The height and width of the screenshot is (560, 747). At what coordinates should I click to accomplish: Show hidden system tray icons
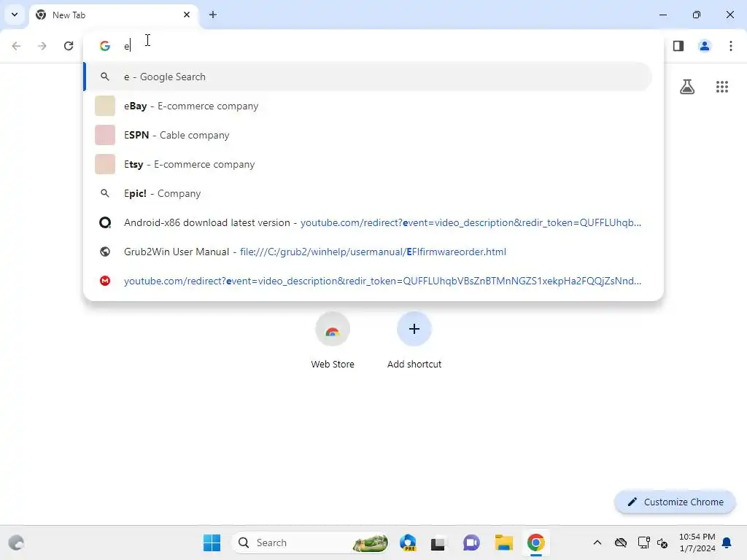(x=597, y=542)
